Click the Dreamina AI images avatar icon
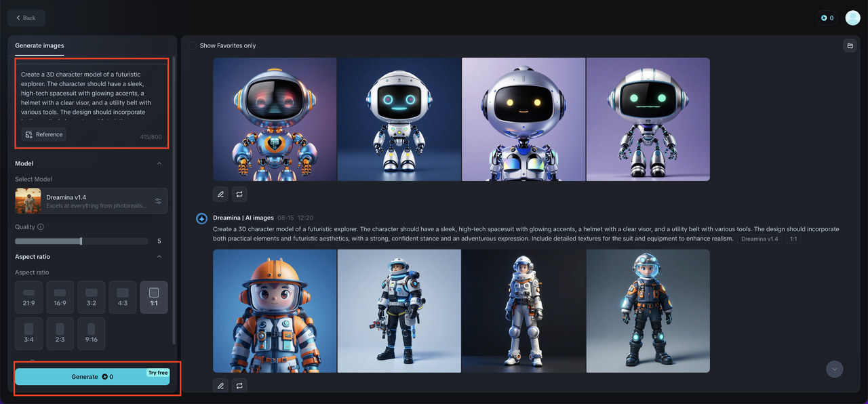This screenshot has width=868, height=404. pyautogui.click(x=201, y=218)
